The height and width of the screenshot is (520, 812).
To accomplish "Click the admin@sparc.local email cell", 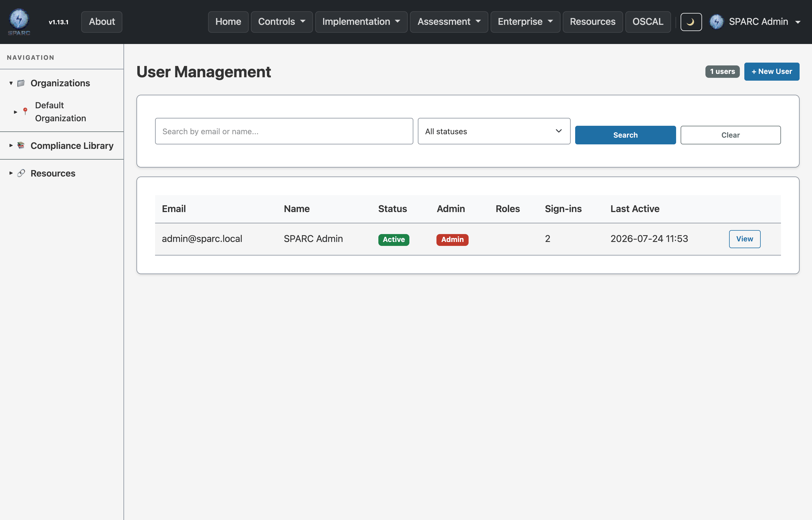I will coord(202,239).
